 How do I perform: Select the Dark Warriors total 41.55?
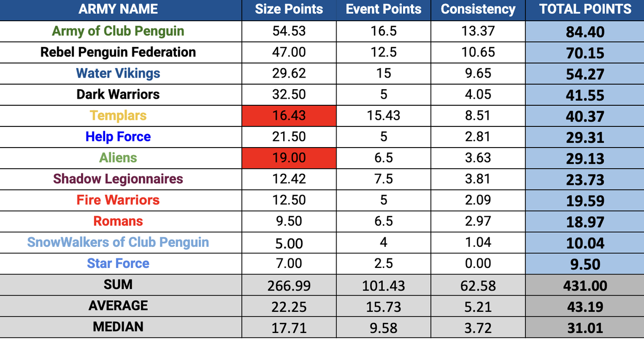585,95
